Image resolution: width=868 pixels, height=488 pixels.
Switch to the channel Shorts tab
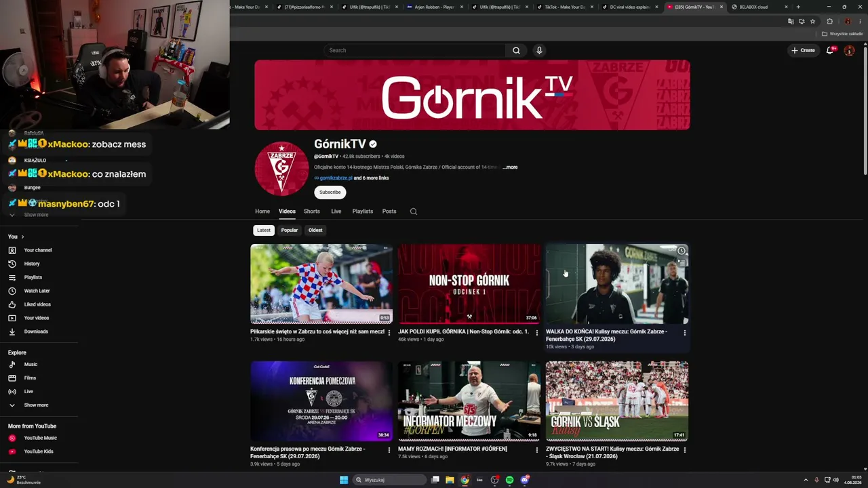tap(312, 211)
